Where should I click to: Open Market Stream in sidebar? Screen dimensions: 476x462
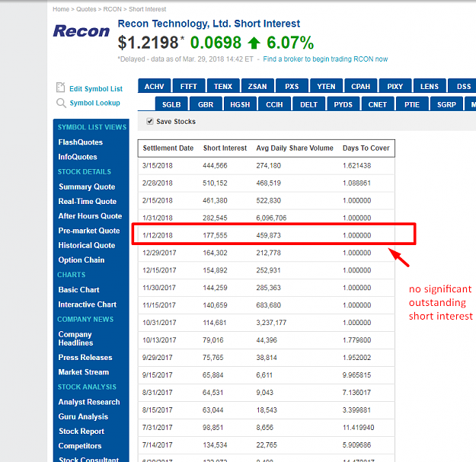point(84,372)
